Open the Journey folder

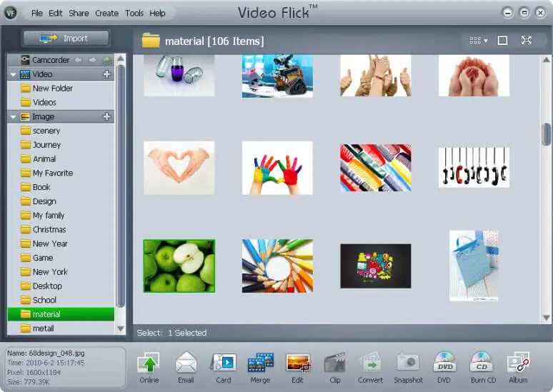tap(61, 145)
